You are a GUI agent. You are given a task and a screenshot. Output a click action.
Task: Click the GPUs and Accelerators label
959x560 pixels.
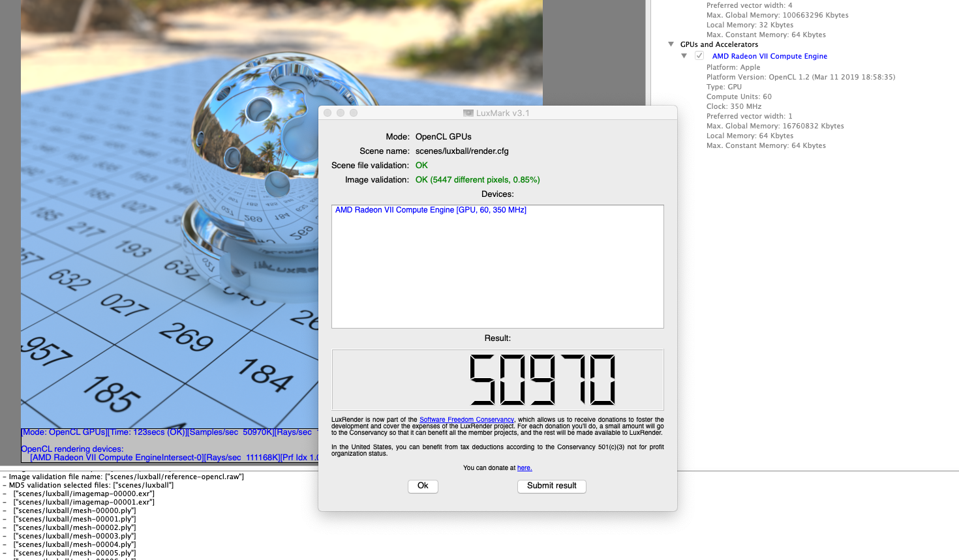719,44
